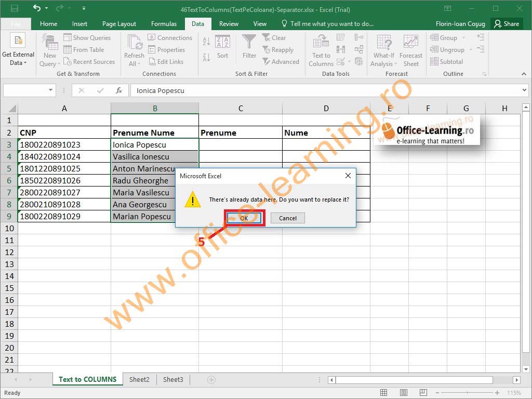
Task: Select column C header
Action: [241, 108]
